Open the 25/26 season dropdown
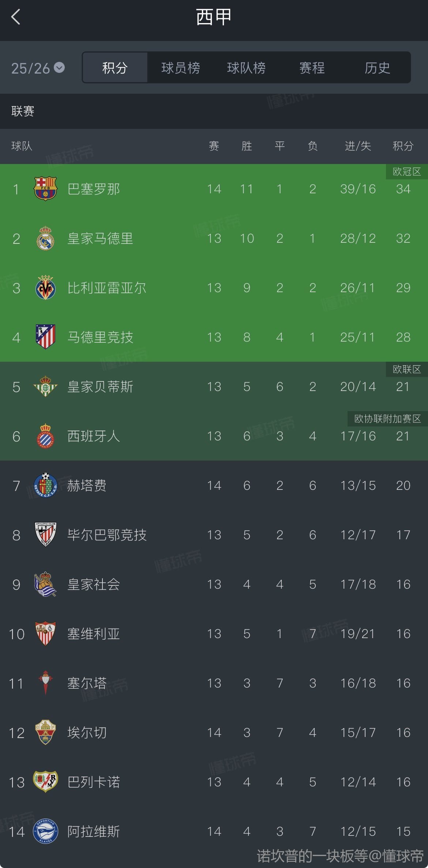Screen dimensions: 428x868 (x=38, y=68)
